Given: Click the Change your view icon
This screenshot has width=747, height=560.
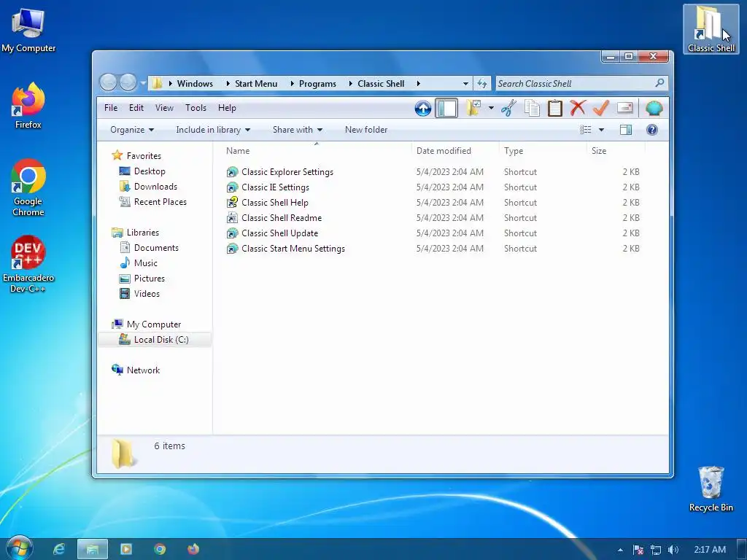Looking at the screenshot, I should [586, 130].
